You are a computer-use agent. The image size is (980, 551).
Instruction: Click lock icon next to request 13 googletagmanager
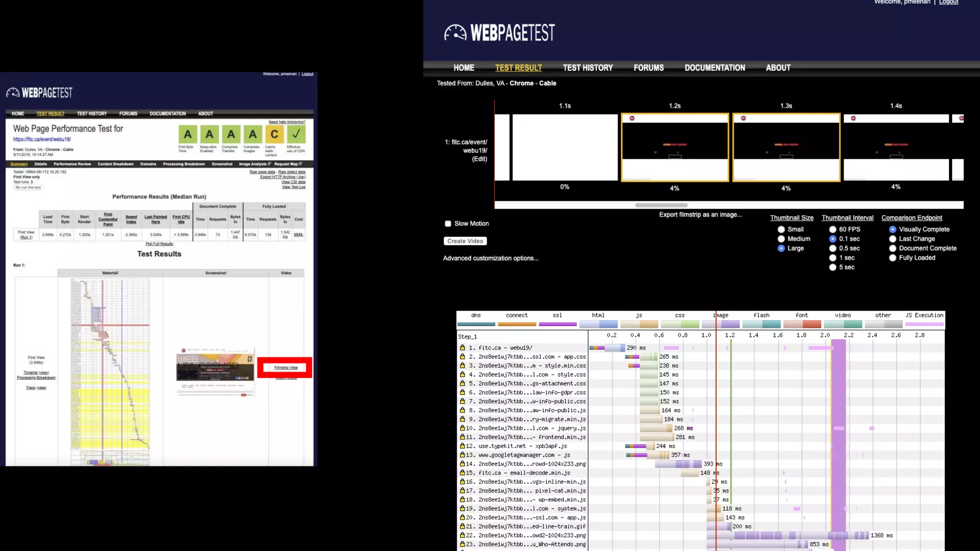462,455
